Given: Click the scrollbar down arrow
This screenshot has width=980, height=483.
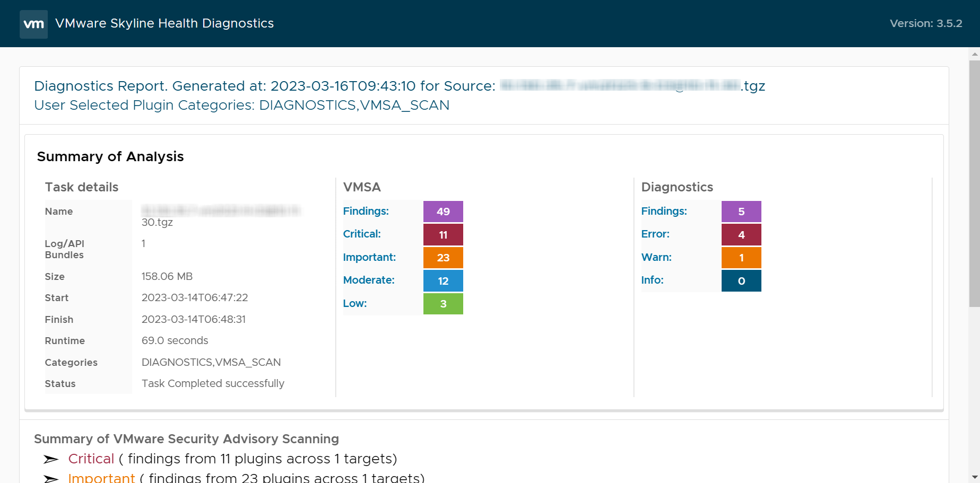Looking at the screenshot, I should 974,477.
